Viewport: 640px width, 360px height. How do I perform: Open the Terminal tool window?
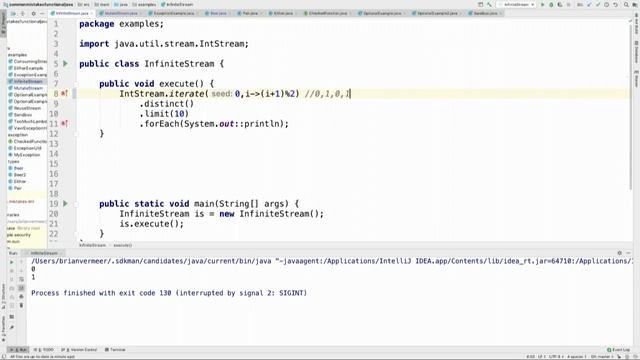(115, 350)
